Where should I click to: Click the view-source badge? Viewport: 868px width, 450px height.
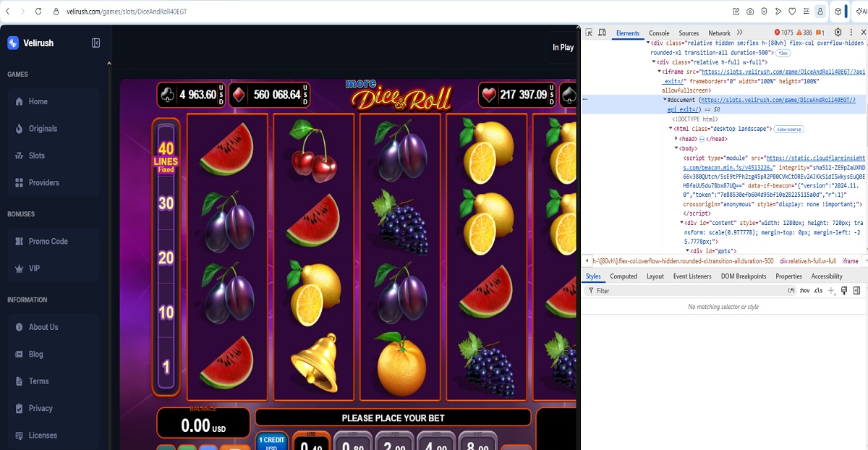789,129
